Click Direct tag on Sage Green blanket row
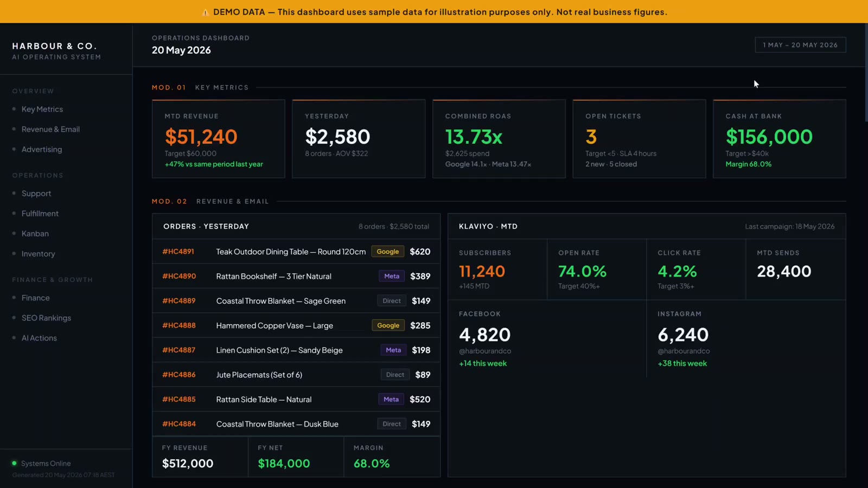 [392, 301]
